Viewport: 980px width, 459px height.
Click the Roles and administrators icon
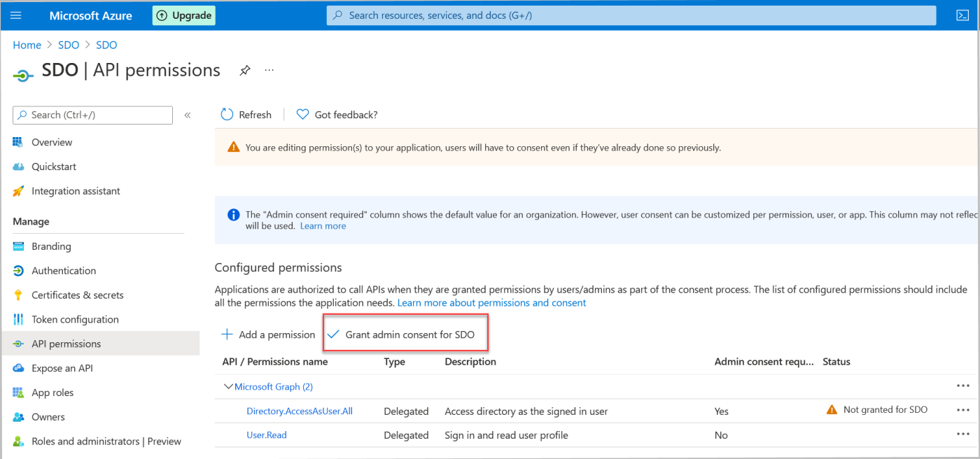[18, 442]
